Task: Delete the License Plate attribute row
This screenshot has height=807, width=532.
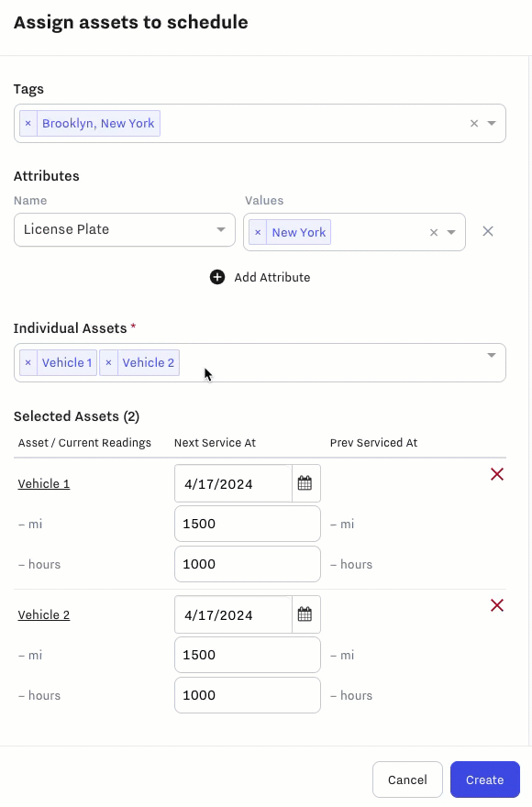Action: [x=488, y=232]
